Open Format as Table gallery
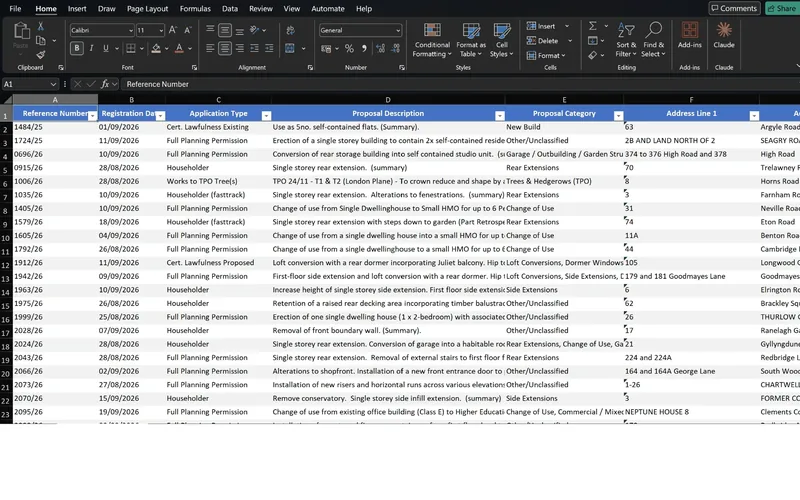Image resolution: width=800 pixels, height=500 pixels. click(x=471, y=40)
